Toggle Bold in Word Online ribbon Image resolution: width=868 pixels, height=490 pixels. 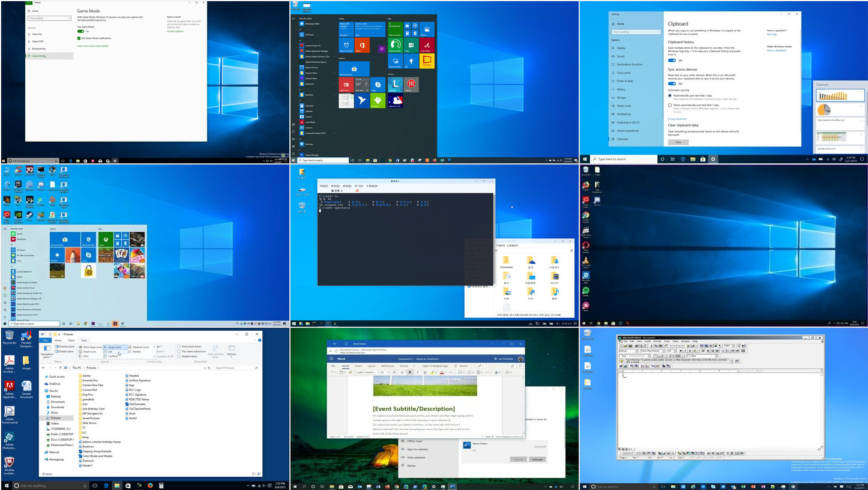(x=410, y=372)
